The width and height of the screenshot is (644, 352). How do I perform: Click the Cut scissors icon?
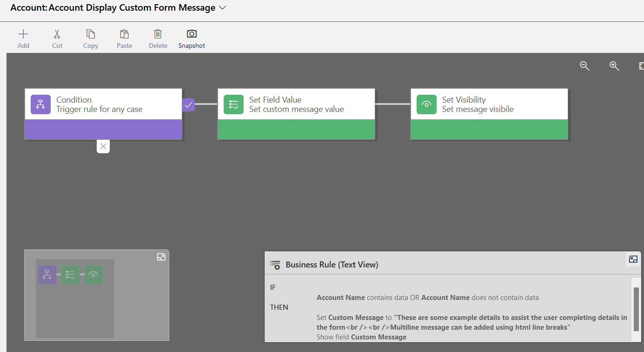57,34
